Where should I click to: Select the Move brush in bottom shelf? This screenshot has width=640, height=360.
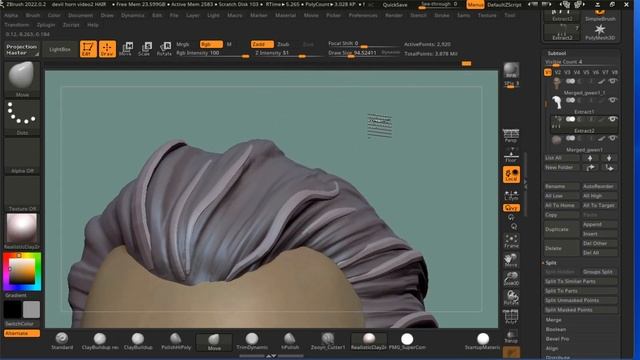(214, 342)
